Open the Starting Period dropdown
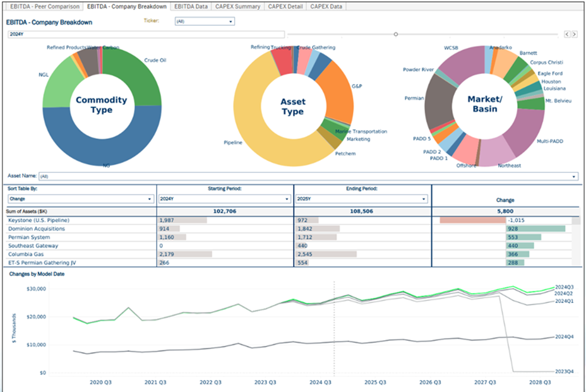Viewport: 586px width, 392px height. tap(225, 199)
